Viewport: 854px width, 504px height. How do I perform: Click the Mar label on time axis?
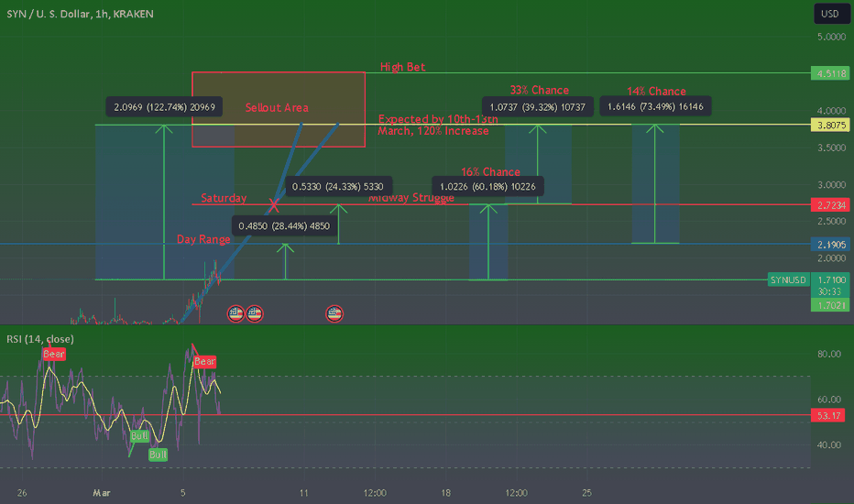102,493
